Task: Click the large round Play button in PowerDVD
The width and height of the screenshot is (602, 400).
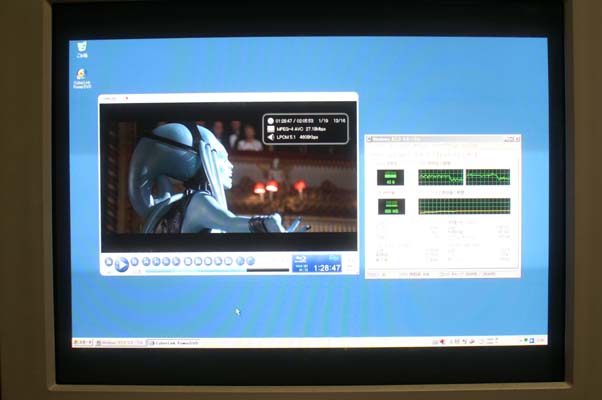Action: [121, 264]
